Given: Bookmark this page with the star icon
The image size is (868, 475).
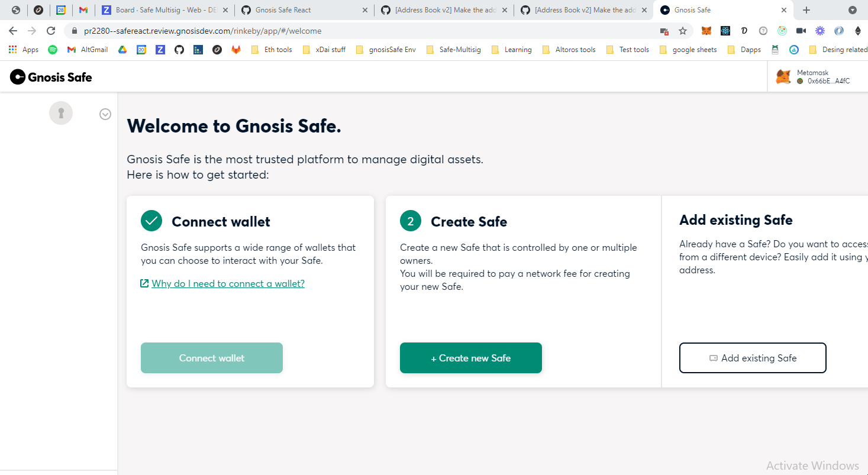Looking at the screenshot, I should tap(682, 31).
